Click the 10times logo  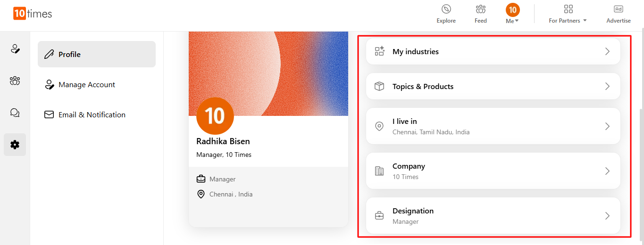click(33, 14)
